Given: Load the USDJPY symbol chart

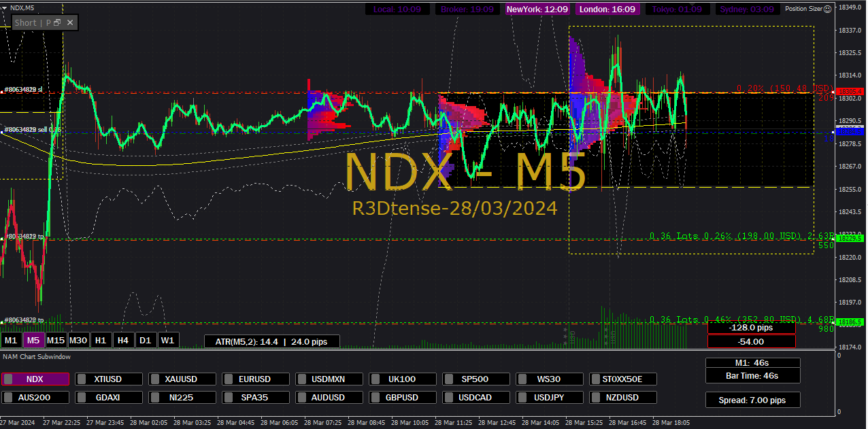Looking at the screenshot, I should [x=550, y=397].
